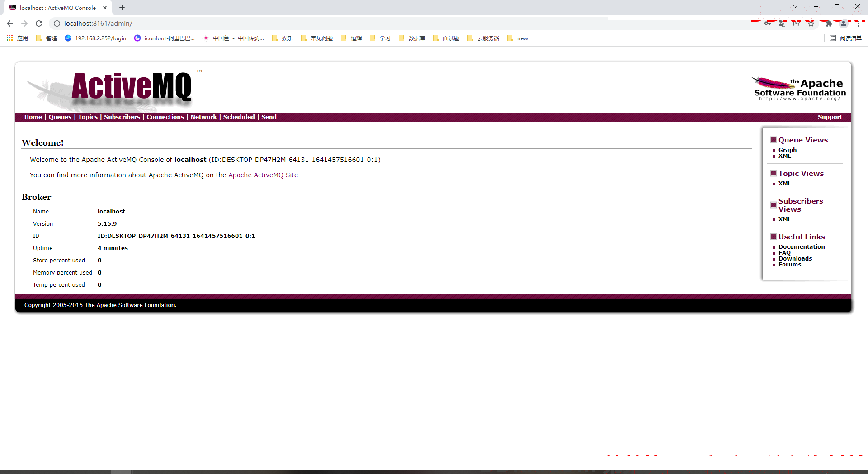Click the browser forward arrow

coord(24,24)
